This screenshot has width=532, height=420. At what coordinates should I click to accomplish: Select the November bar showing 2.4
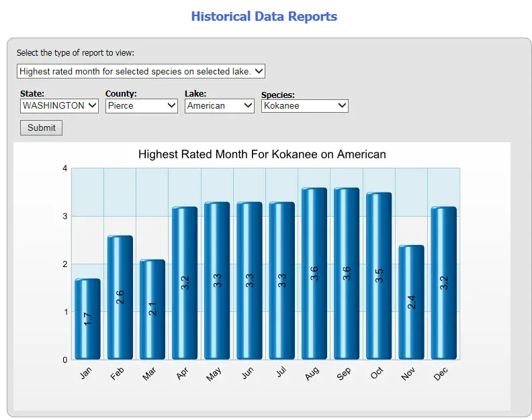411,303
